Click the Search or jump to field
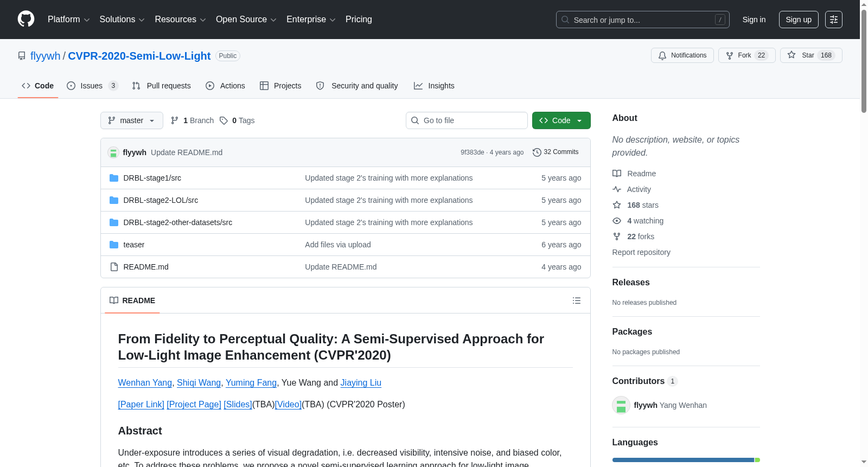 [x=643, y=20]
